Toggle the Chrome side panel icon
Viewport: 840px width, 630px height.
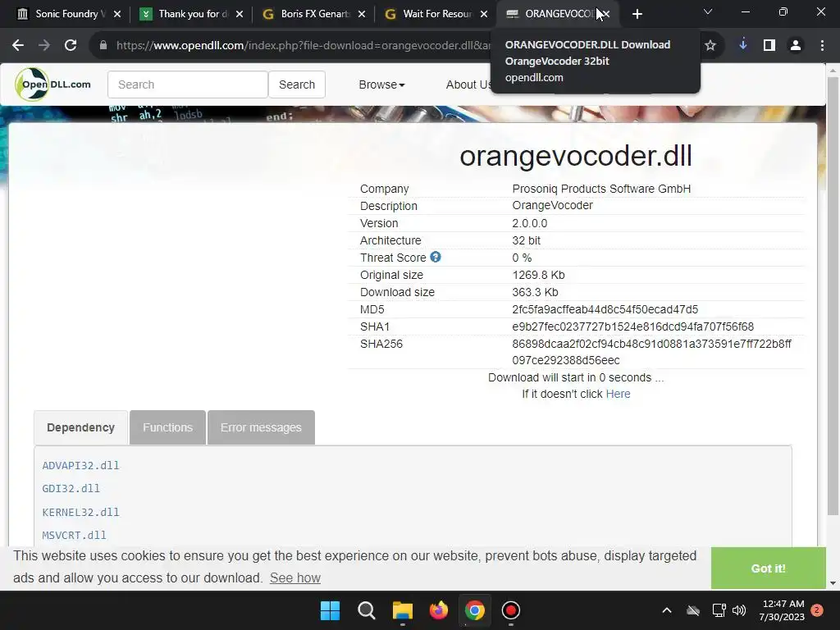(769, 46)
